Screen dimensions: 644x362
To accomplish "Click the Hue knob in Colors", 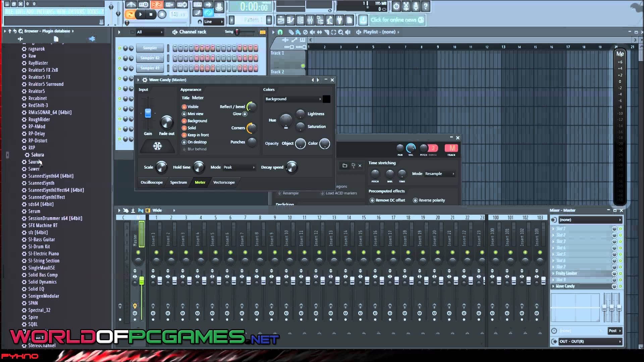I will click(286, 120).
